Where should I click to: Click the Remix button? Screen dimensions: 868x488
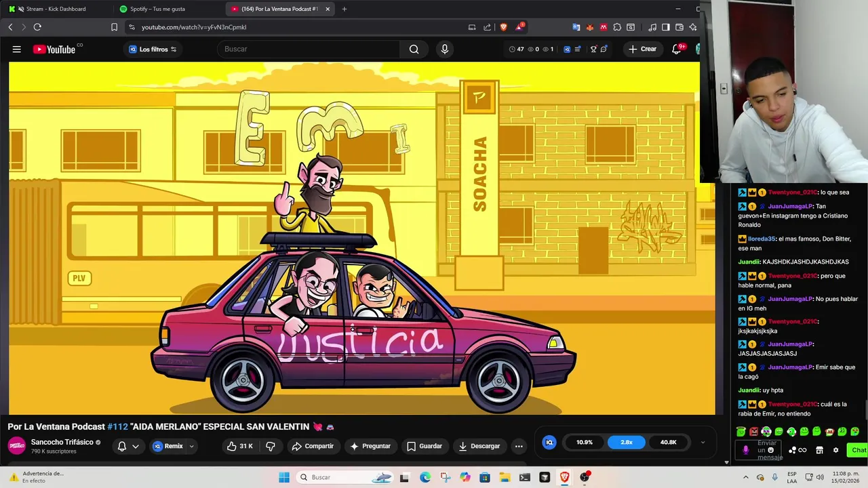[x=168, y=446]
